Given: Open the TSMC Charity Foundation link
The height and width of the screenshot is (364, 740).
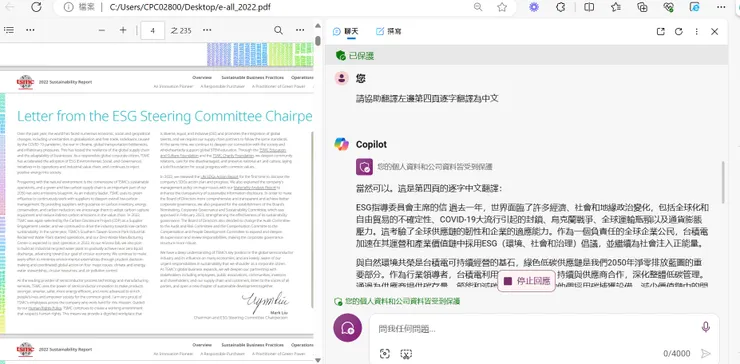Looking at the screenshot, I should point(233,155).
